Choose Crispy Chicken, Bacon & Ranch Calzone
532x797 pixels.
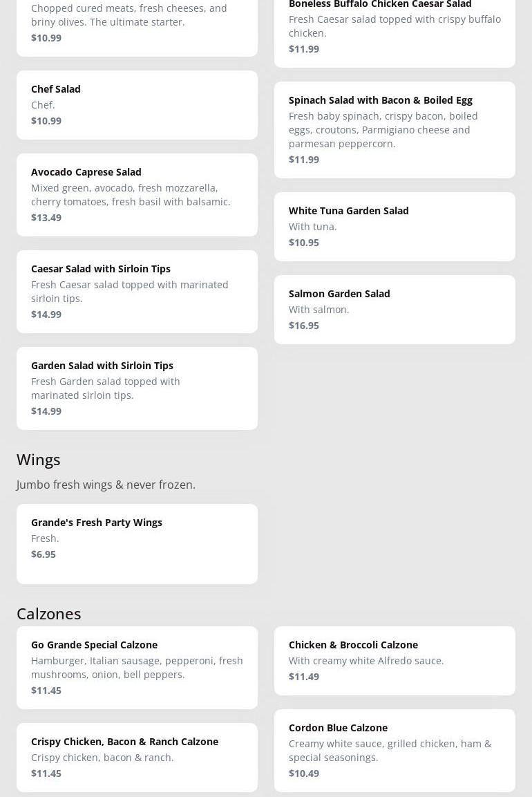137,758
